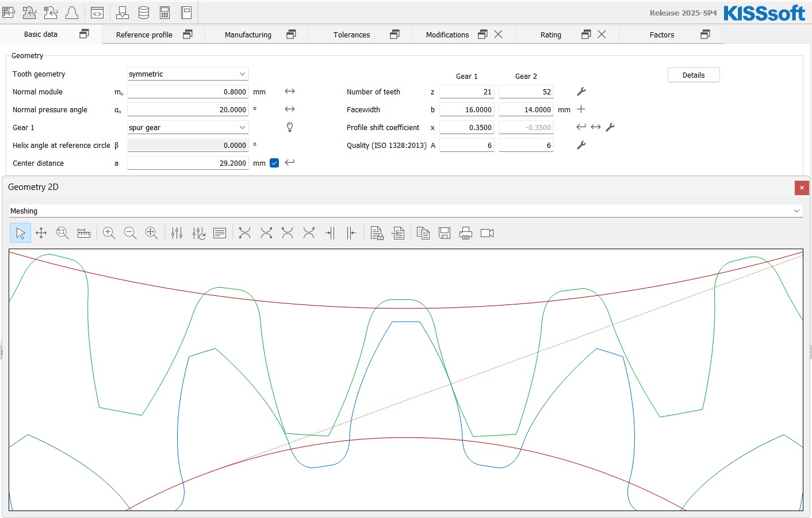Open the Manufacturing tab
The width and height of the screenshot is (812, 518).
point(248,35)
